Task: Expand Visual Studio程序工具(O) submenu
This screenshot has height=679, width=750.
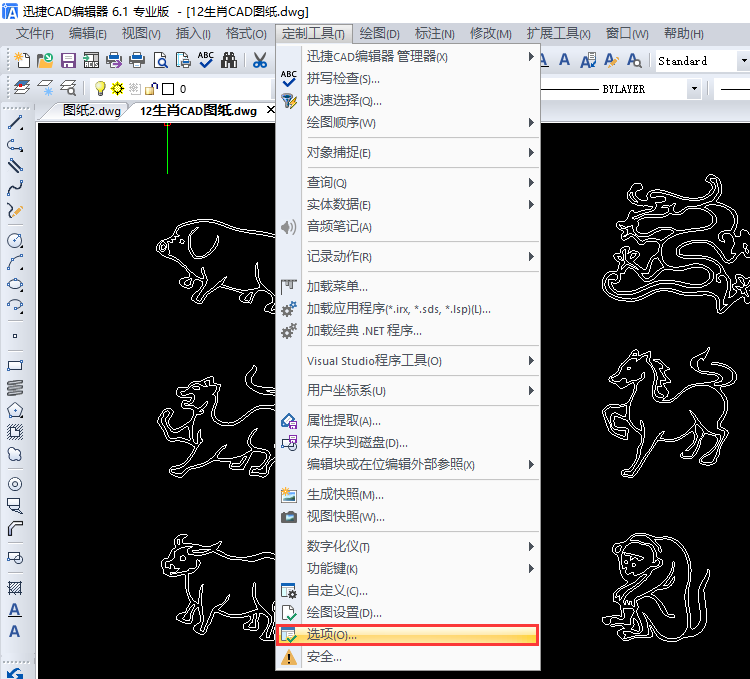Action: point(408,361)
